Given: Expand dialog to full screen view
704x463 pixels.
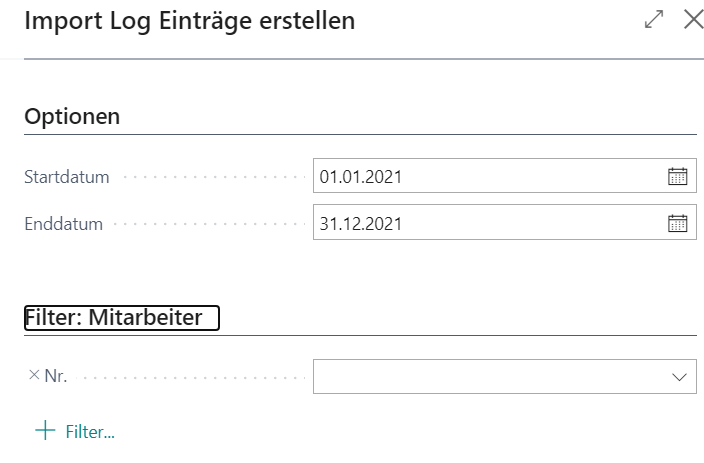Looking at the screenshot, I should (x=654, y=19).
